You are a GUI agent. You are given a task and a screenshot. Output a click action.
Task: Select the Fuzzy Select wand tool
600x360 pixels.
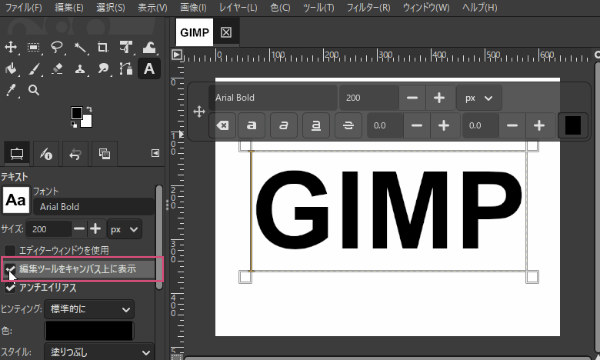[x=80, y=47]
